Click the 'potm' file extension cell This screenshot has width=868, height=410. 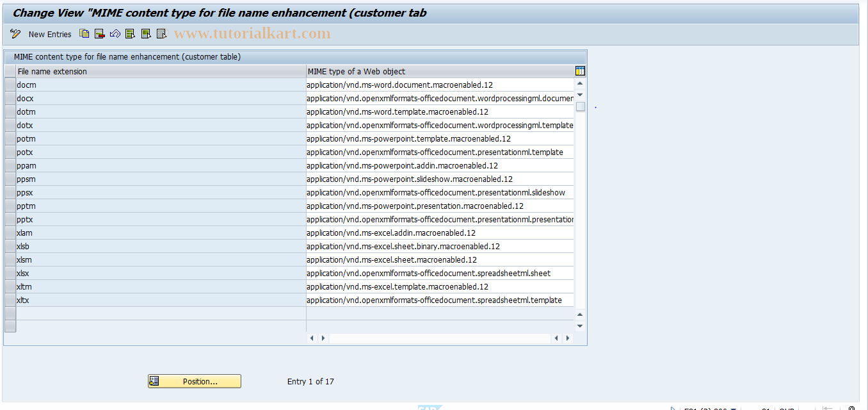click(161, 138)
